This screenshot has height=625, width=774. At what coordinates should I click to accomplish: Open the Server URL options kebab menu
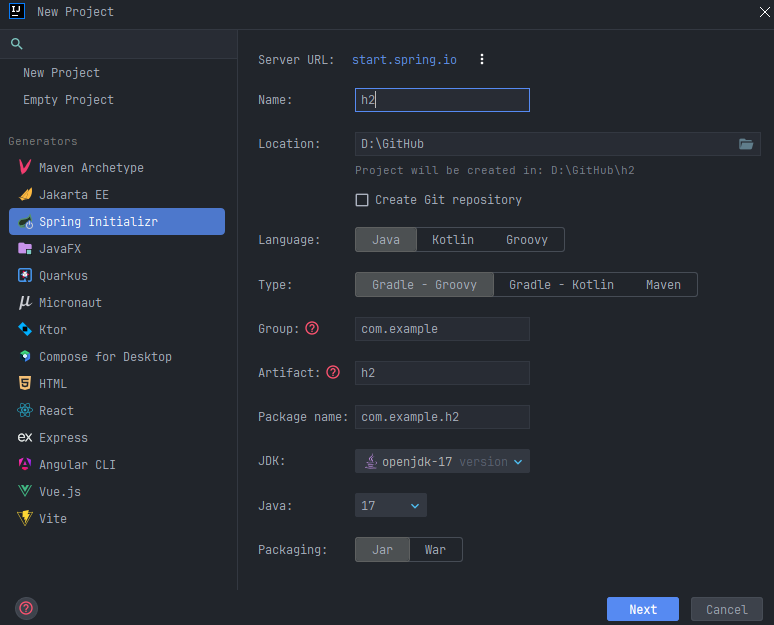click(x=482, y=59)
